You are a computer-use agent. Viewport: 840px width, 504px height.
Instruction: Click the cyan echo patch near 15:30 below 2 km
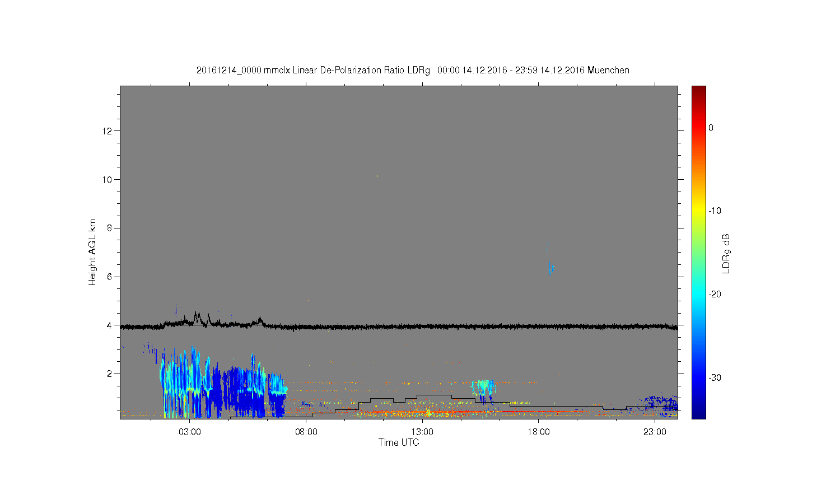483,388
